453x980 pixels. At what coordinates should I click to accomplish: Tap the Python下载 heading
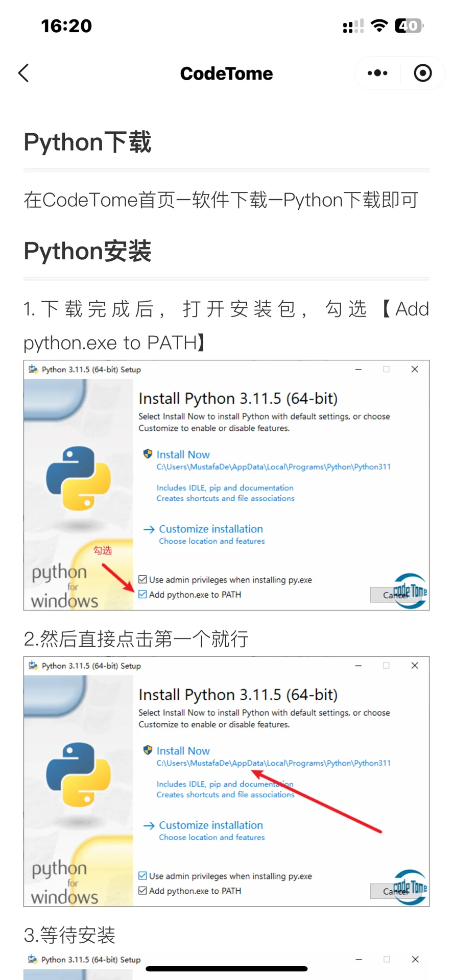[x=87, y=142]
